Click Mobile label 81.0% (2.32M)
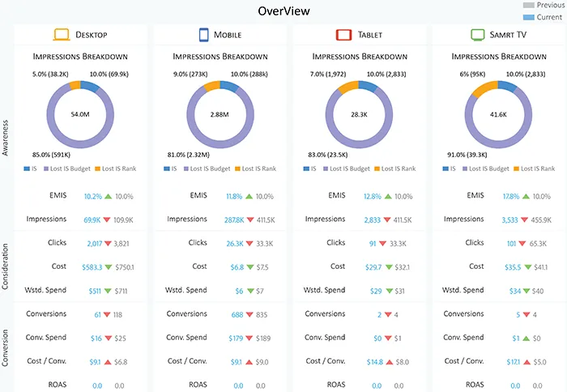 tap(189, 155)
